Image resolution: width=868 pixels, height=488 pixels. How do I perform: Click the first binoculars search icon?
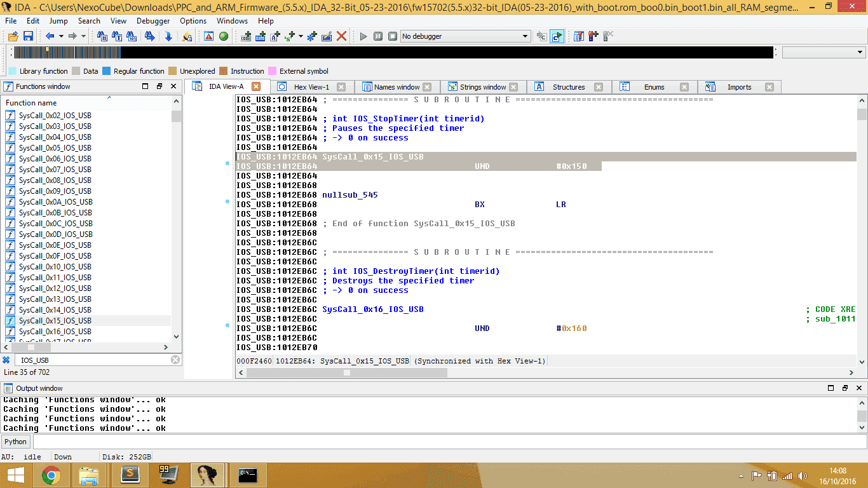coord(102,36)
